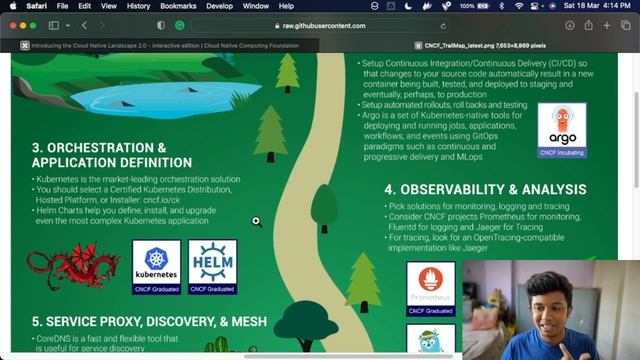640x360 pixels.
Task: Click the HELM logo card
Action: (x=213, y=267)
